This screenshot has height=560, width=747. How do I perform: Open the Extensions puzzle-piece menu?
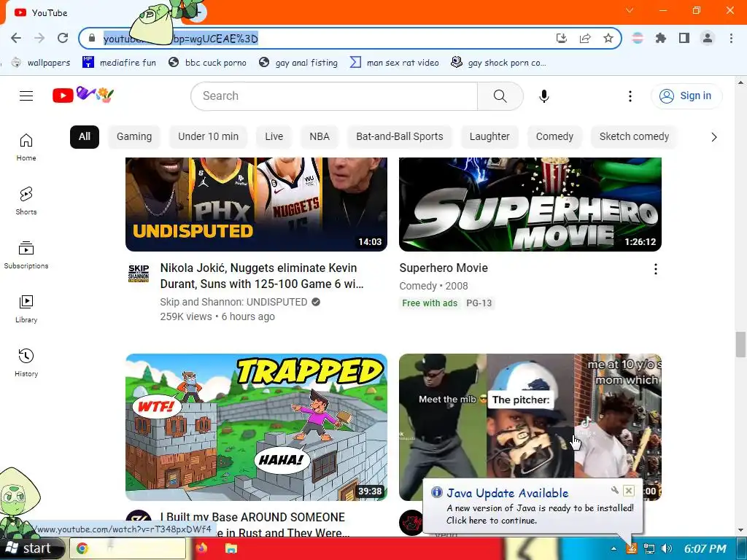point(661,38)
